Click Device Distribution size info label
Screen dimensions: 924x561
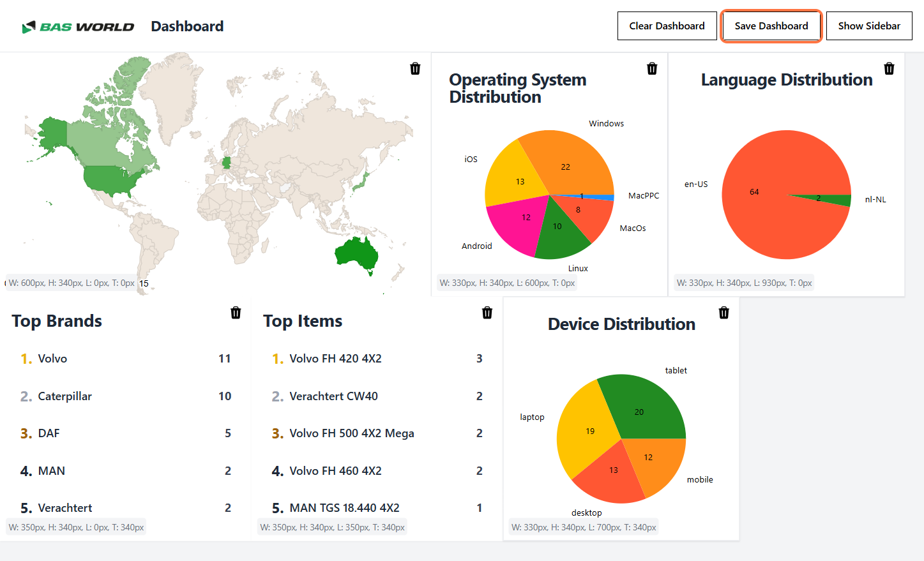584,527
